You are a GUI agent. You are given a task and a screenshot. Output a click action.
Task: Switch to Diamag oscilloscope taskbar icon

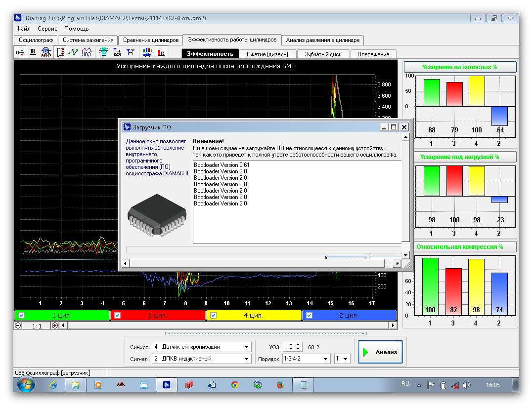pos(166,385)
